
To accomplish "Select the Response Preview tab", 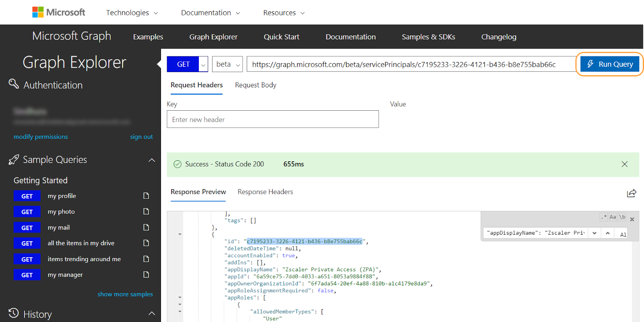I will click(x=198, y=192).
